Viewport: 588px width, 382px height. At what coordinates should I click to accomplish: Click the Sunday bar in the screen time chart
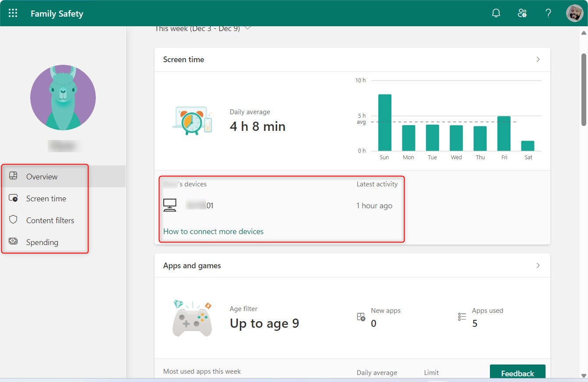pos(384,123)
